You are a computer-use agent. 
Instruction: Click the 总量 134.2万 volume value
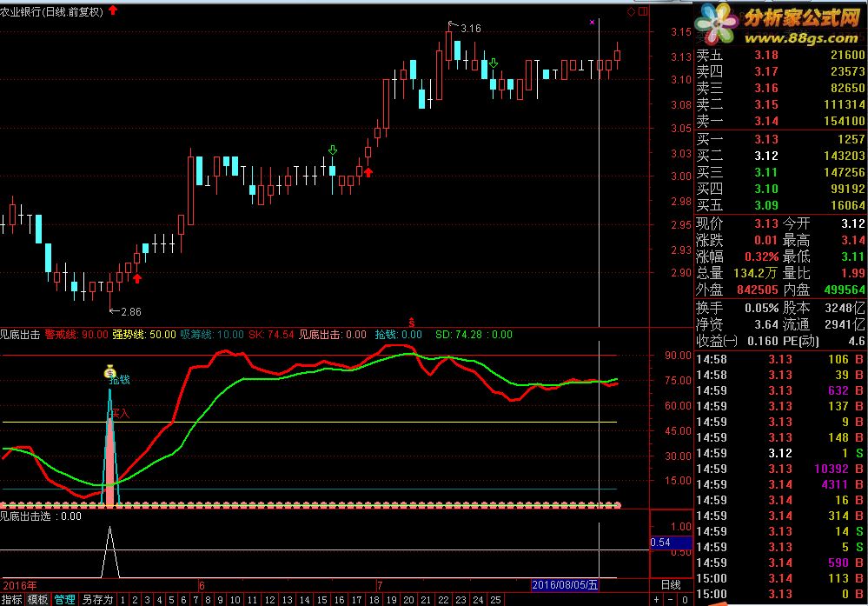pos(756,273)
